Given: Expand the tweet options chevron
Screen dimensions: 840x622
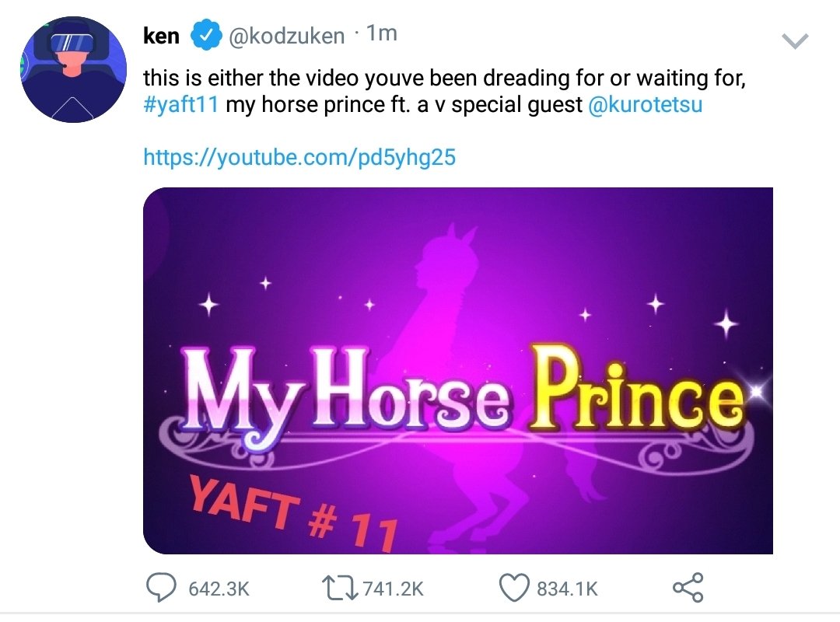Looking at the screenshot, I should tap(795, 40).
